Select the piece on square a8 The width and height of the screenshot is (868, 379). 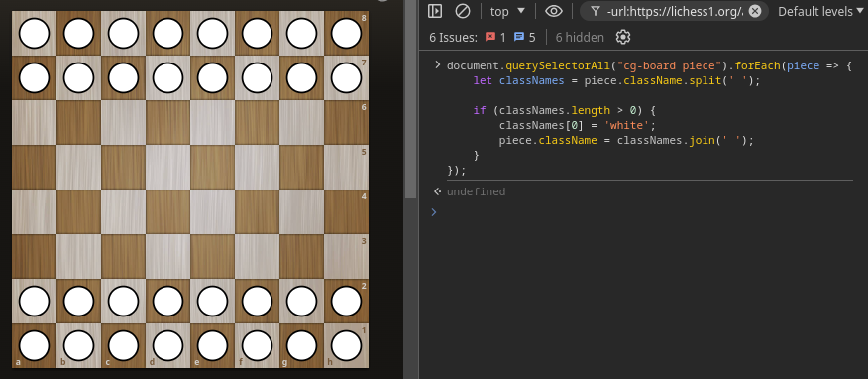(x=35, y=34)
